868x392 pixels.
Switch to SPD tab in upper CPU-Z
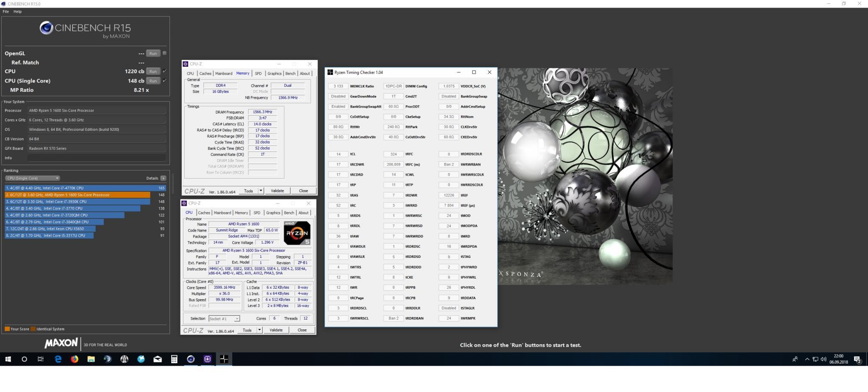258,74
